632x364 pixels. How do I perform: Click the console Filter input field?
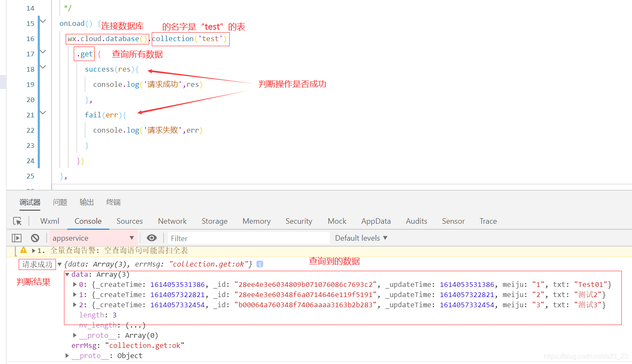click(x=249, y=238)
